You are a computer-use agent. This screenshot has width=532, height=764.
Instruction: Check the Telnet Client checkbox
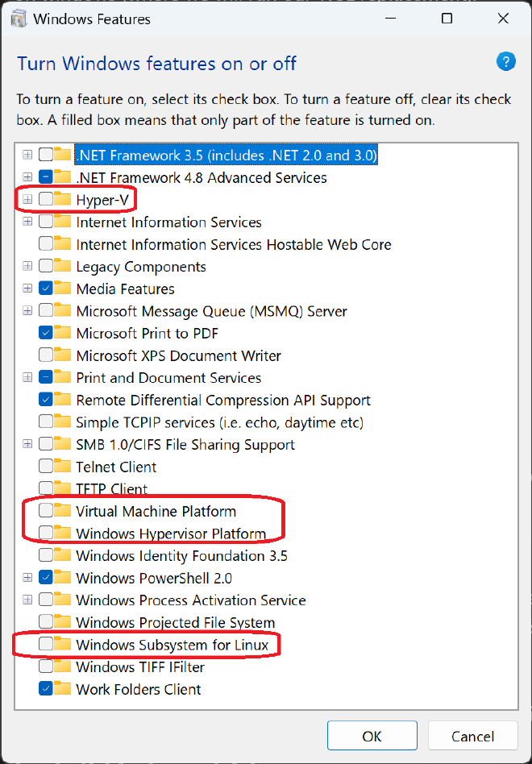coord(46,467)
